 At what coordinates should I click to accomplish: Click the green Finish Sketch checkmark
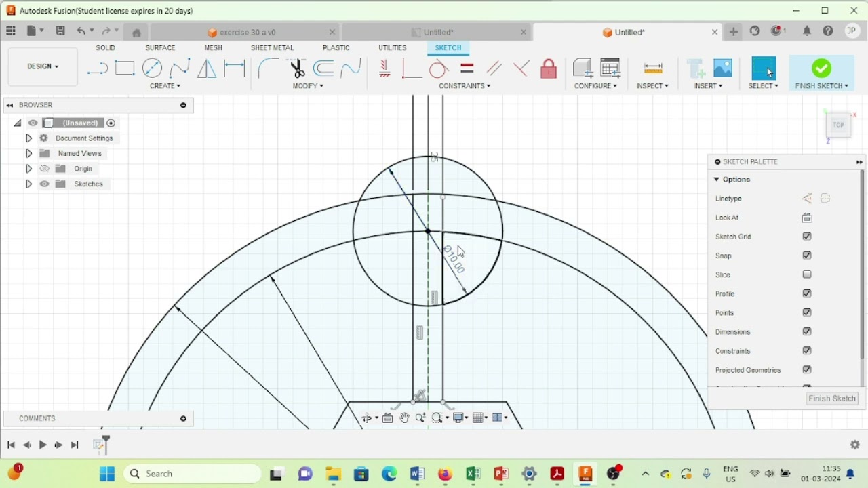coord(821,68)
